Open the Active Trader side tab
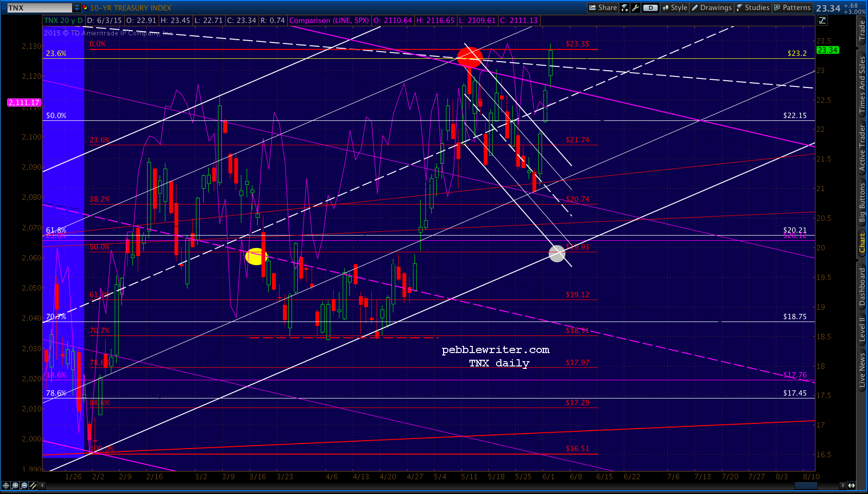The height and width of the screenshot is (494, 868). [862, 148]
